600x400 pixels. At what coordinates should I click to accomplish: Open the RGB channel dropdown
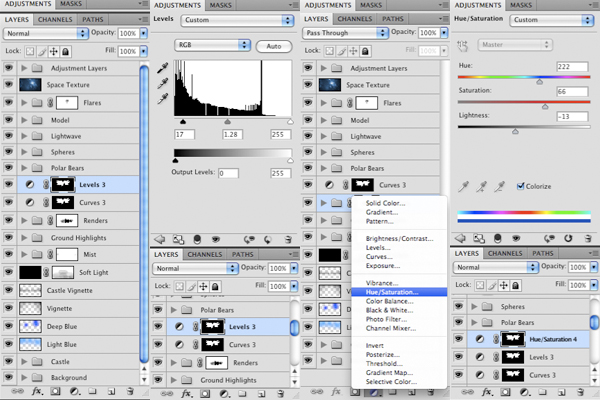212,45
